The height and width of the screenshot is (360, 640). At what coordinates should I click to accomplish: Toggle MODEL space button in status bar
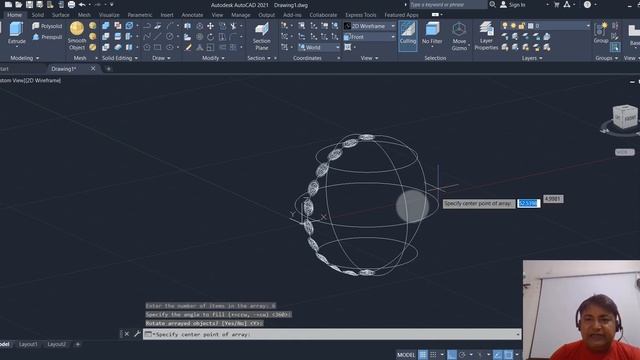[406, 355]
